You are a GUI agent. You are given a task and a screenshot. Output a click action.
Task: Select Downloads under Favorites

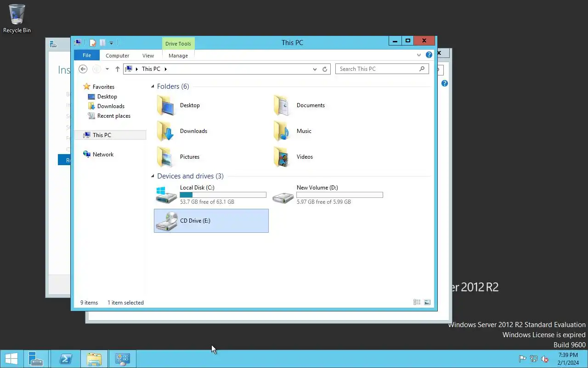click(x=111, y=106)
